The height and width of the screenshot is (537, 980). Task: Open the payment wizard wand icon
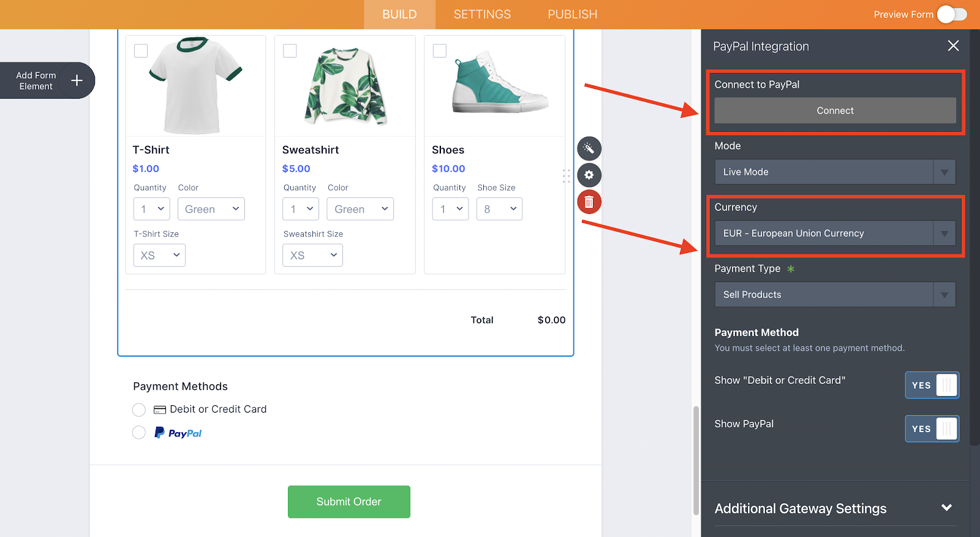tap(589, 148)
